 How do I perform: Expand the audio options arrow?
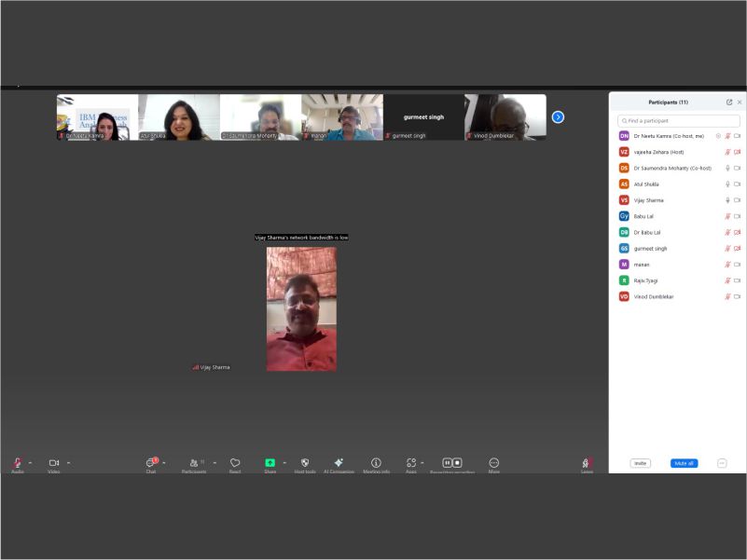[30, 462]
